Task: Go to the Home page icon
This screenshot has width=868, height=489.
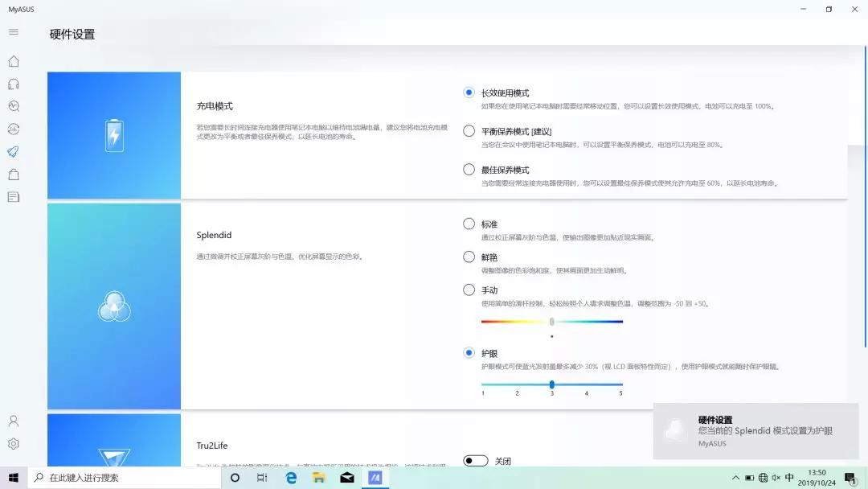Action: point(13,61)
